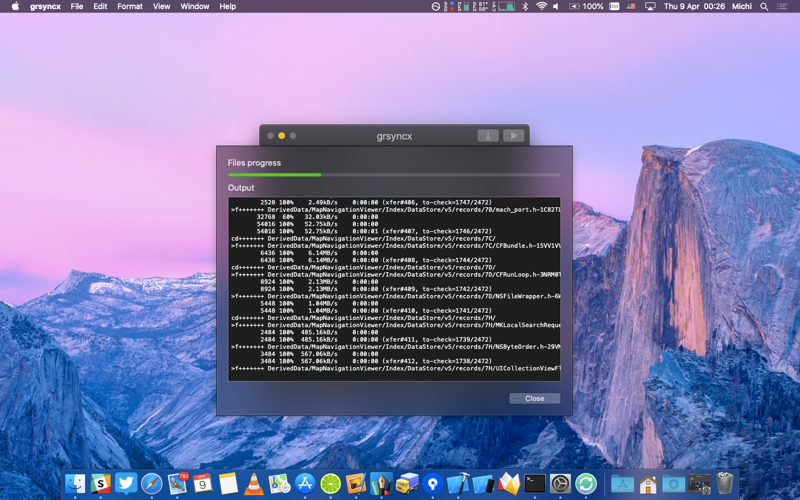Open the File menu

point(77,7)
